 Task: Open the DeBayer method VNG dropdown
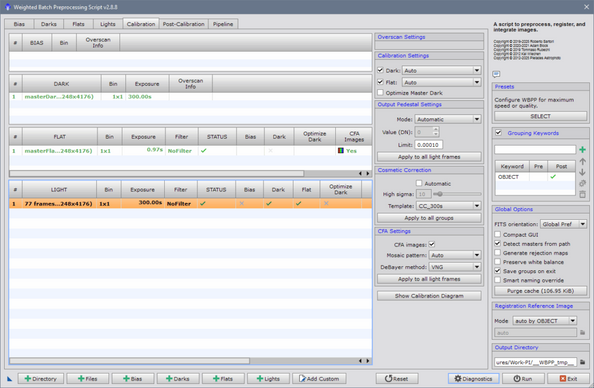(x=455, y=267)
